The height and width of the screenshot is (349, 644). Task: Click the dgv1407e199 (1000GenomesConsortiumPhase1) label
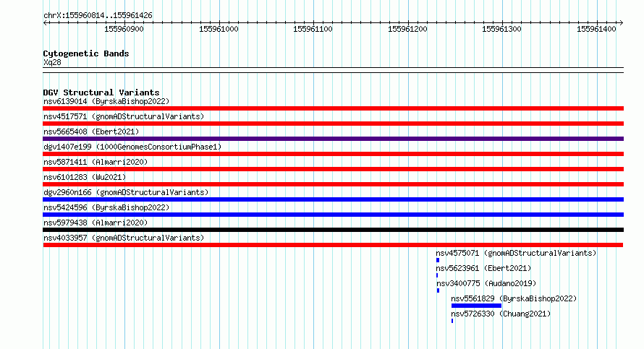[132, 147]
